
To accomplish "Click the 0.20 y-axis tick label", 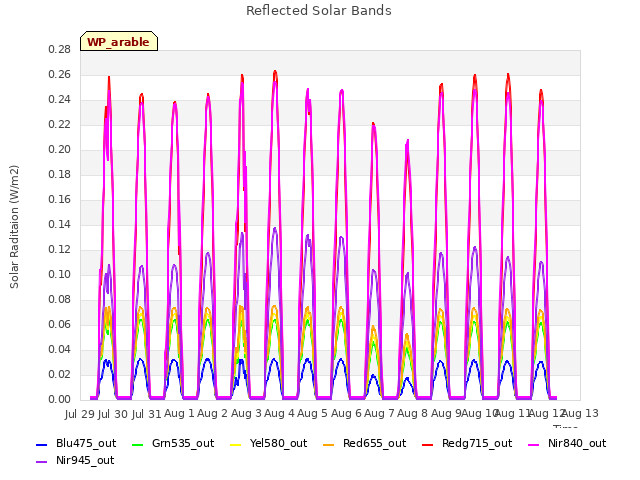I will point(59,149).
